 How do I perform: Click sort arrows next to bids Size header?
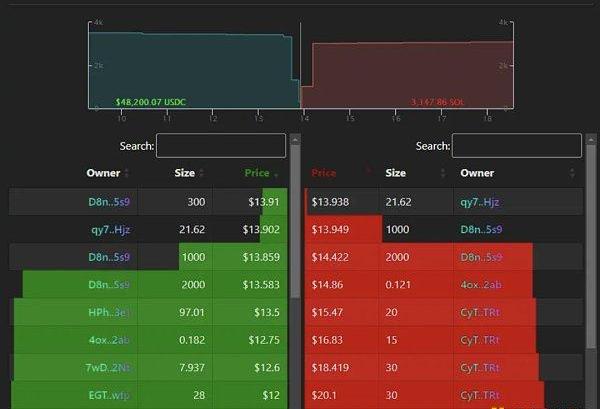(x=201, y=173)
